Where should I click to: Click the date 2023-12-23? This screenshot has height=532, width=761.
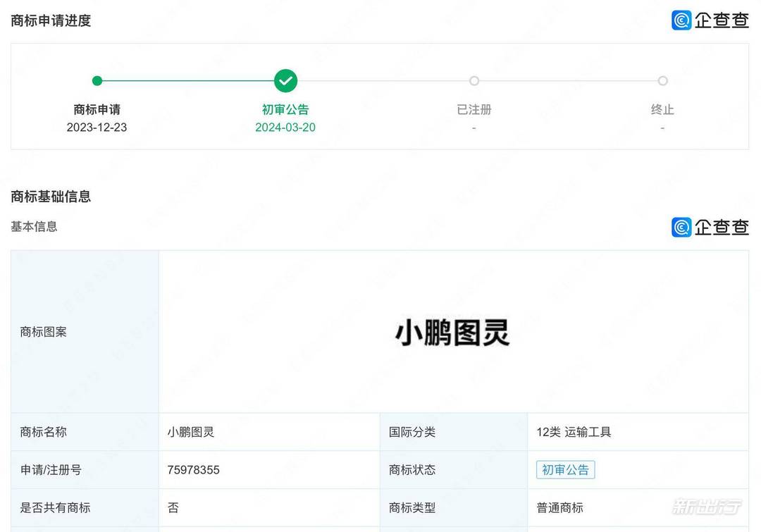[x=97, y=127]
